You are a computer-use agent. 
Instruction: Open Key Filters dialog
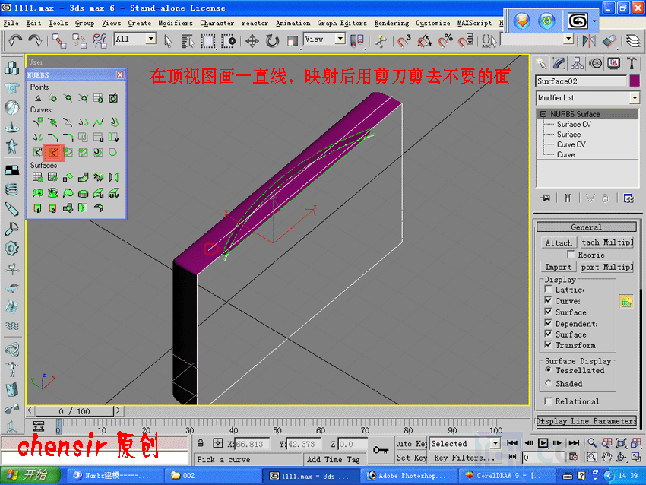464,458
